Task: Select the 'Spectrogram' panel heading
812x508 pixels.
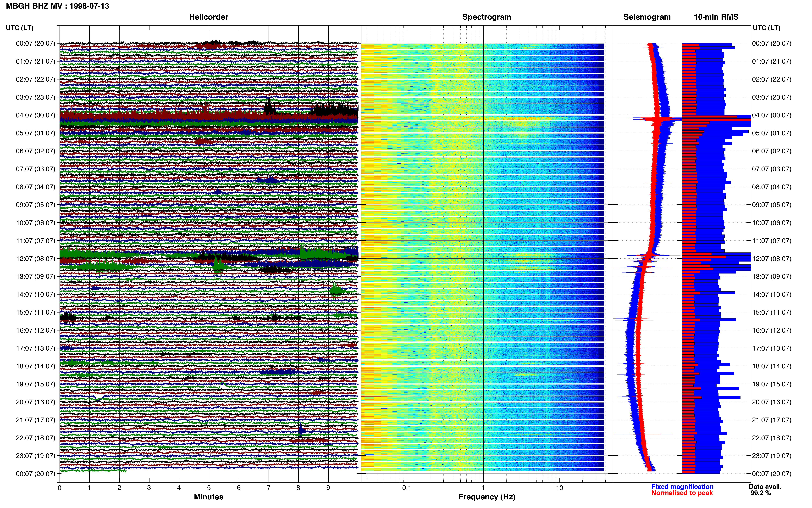Action: 487,17
